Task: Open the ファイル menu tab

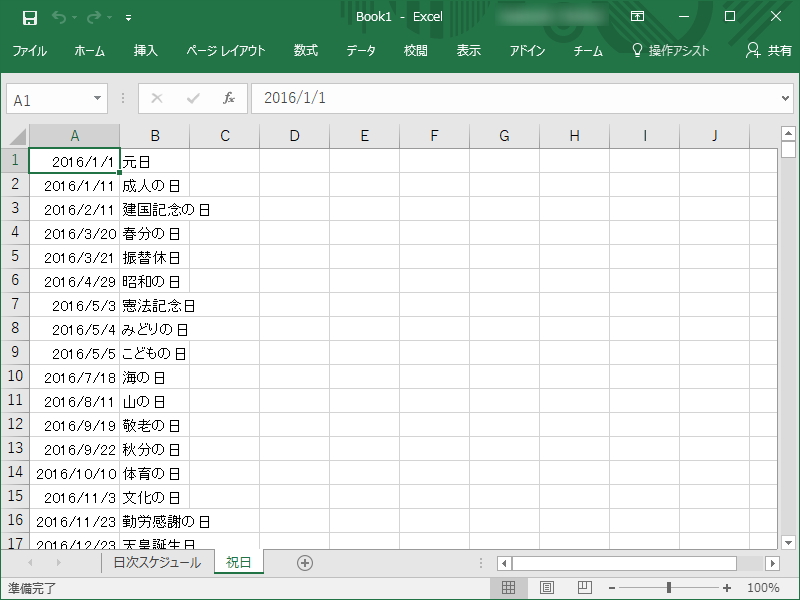Action: point(30,51)
